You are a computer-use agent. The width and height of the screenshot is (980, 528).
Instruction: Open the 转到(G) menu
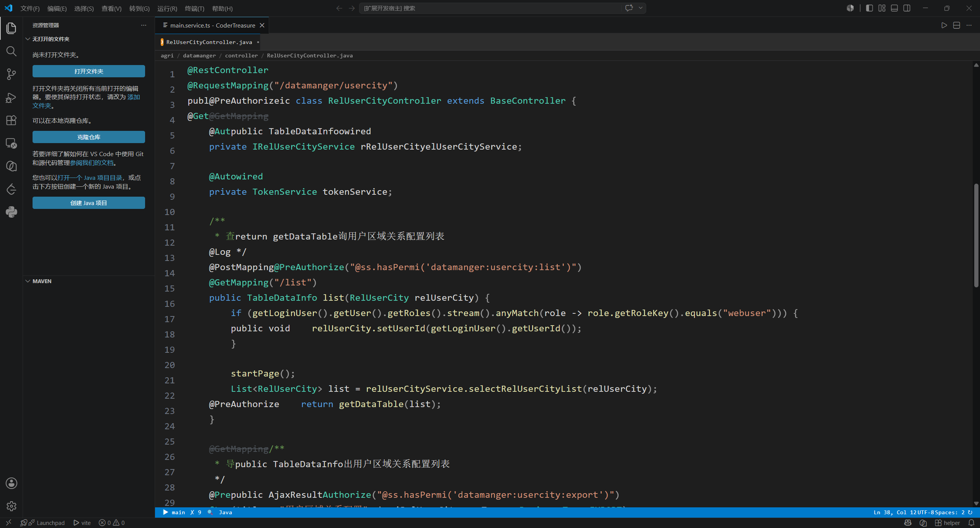[x=139, y=8]
